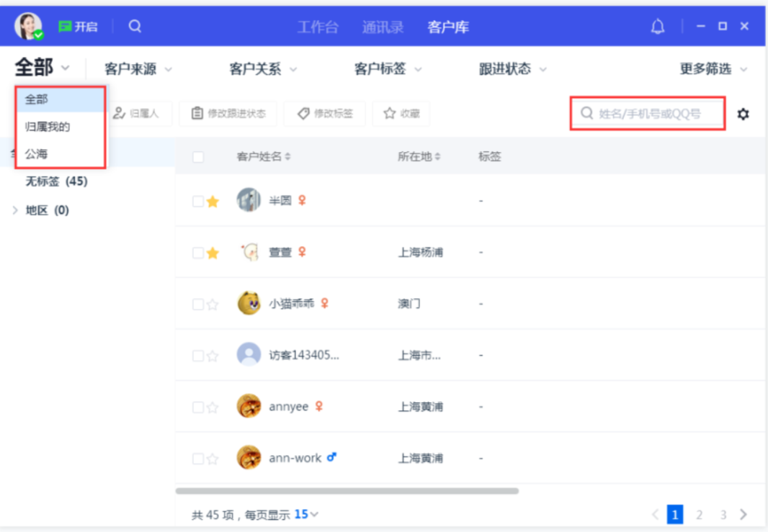The height and width of the screenshot is (532, 768).
Task: Click the notification bell icon
Action: coord(657,27)
